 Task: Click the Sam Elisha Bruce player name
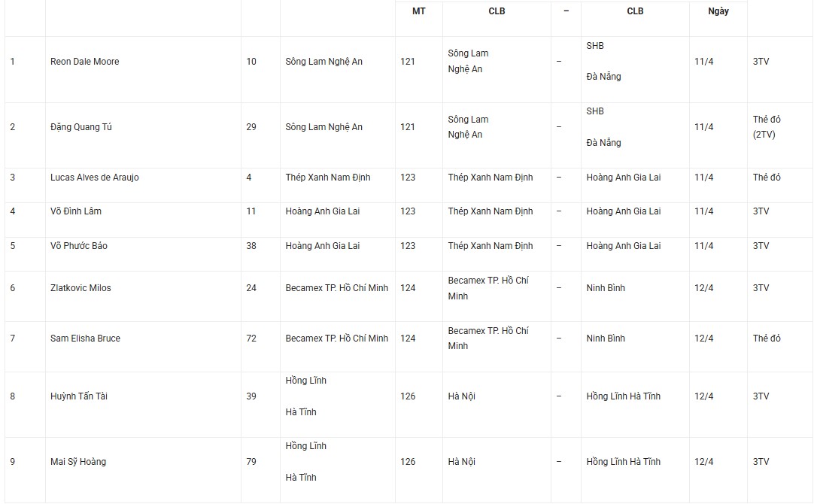coord(85,339)
